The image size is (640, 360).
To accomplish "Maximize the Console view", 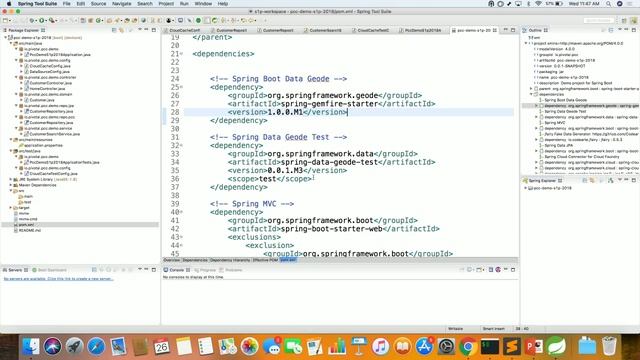I will pos(513,270).
